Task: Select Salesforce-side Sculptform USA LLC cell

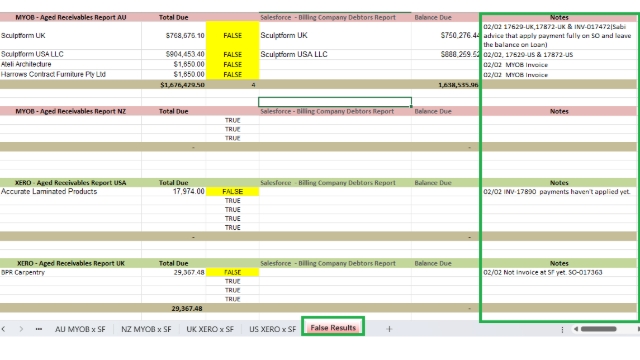Action: [x=335, y=54]
